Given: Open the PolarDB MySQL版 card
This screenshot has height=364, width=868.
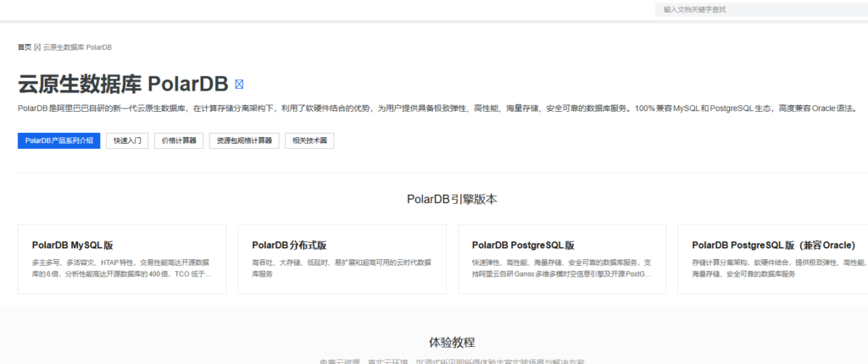Looking at the screenshot, I should coord(122,259).
